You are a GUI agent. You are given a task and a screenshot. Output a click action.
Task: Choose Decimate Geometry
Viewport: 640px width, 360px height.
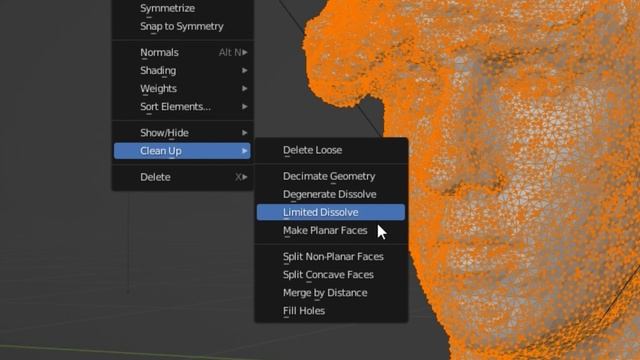pos(331,176)
